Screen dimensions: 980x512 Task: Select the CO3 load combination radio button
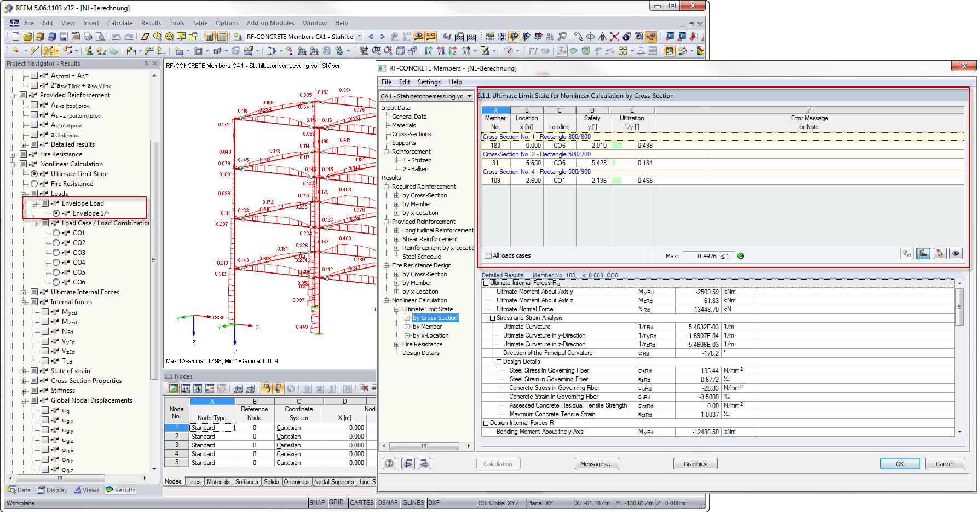pyautogui.click(x=56, y=253)
